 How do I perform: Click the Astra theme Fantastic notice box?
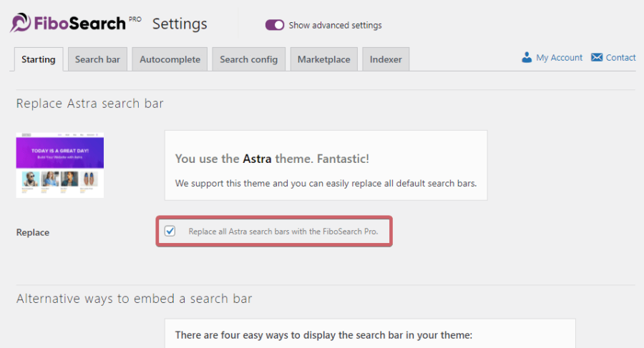(326, 165)
